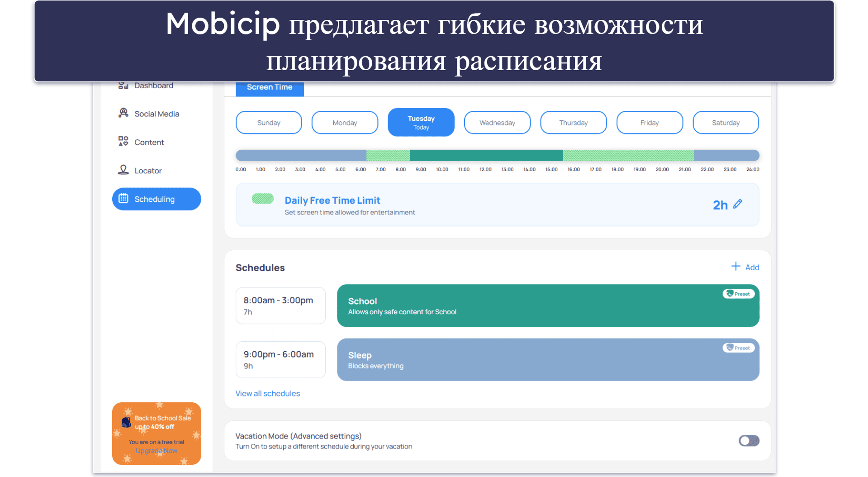This screenshot has width=868, height=477.
Task: Click the 9h duration text
Action: (248, 366)
